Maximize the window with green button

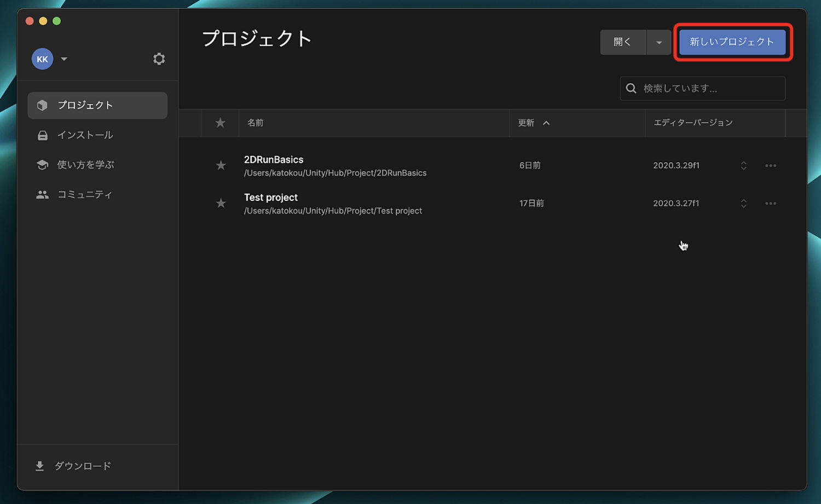click(x=57, y=21)
